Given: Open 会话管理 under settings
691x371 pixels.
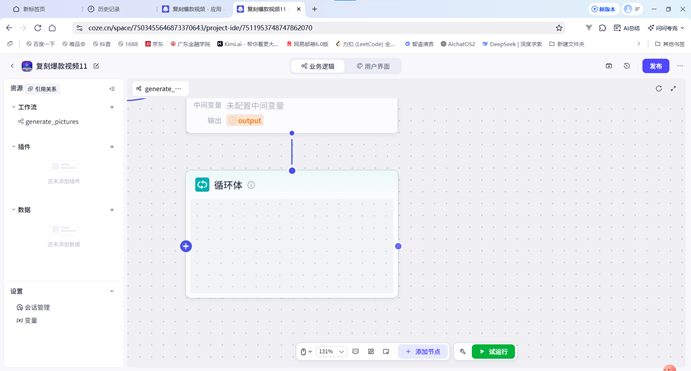Looking at the screenshot, I should point(33,307).
